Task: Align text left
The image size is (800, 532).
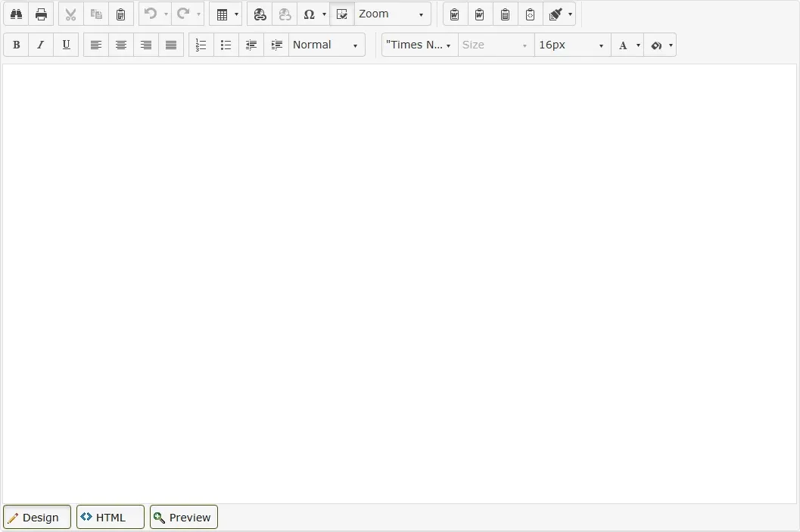Action: [96, 45]
